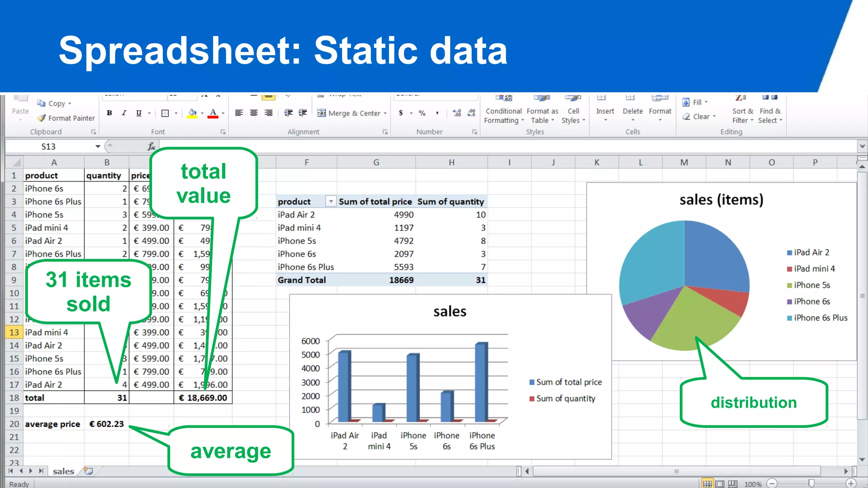868x488 pixels.
Task: Open the Name Box dropdown arrow
Action: pyautogui.click(x=97, y=147)
